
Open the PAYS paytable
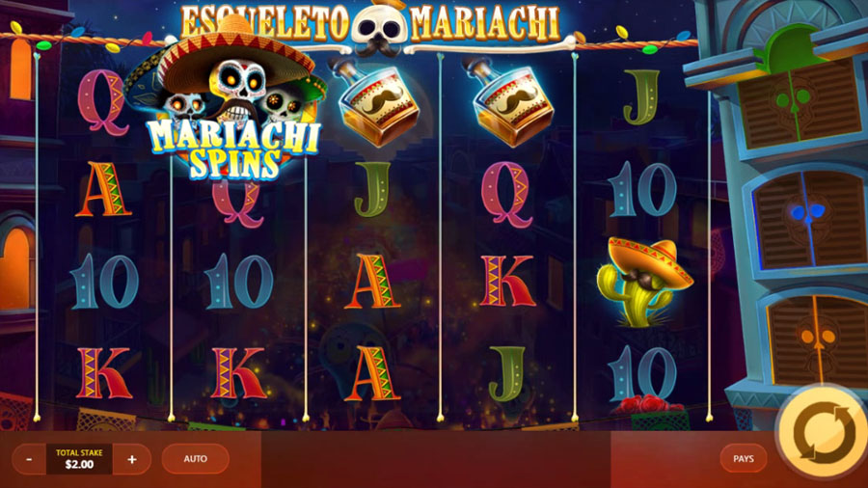click(x=744, y=459)
